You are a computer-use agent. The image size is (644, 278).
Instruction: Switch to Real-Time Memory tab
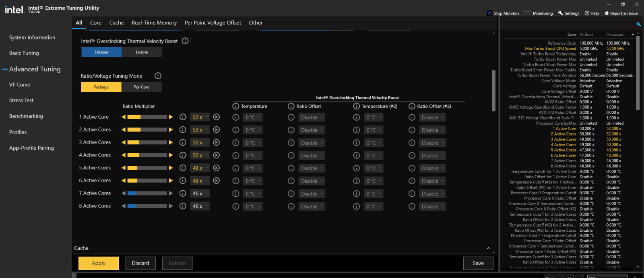pos(154,23)
